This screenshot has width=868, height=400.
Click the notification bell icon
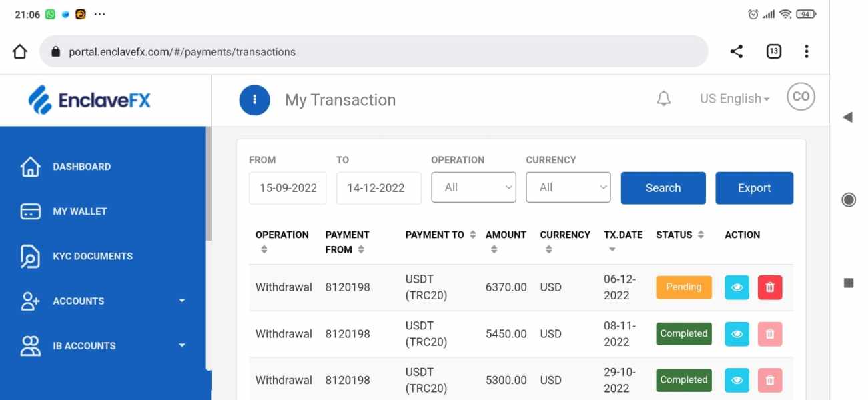pos(663,99)
